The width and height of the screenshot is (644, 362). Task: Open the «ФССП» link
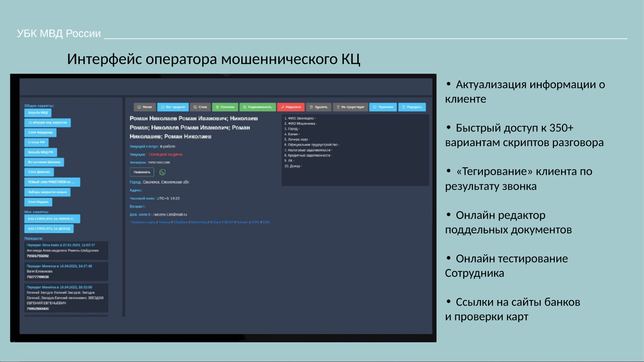tap(229, 222)
